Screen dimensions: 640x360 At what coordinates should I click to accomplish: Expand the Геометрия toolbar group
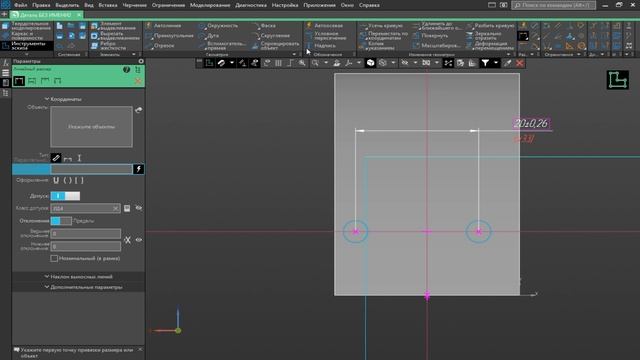tap(294, 54)
